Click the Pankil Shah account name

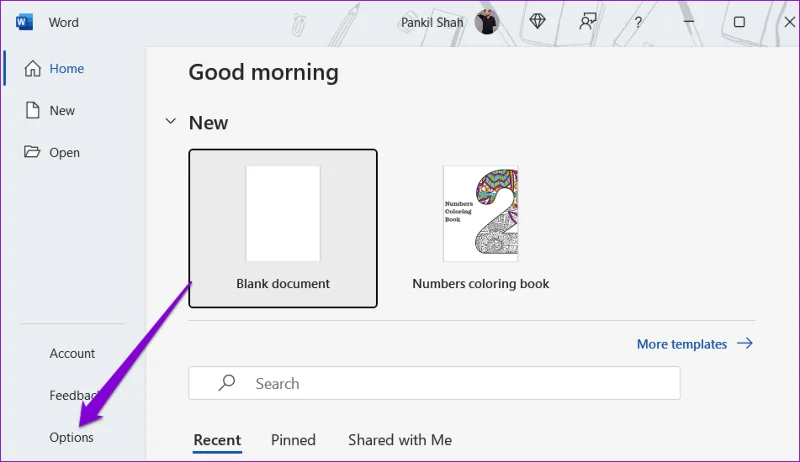432,22
